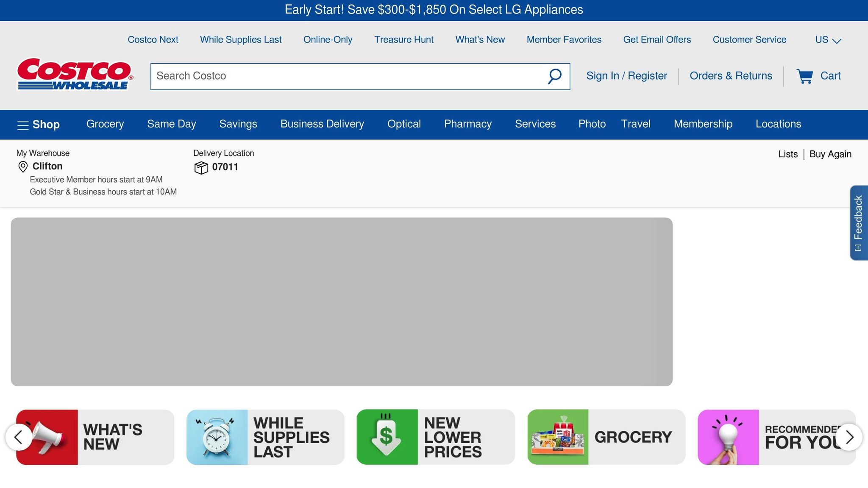This screenshot has height=488, width=868.
Task: Open the While Supplies Last clock tile
Action: [x=265, y=437]
